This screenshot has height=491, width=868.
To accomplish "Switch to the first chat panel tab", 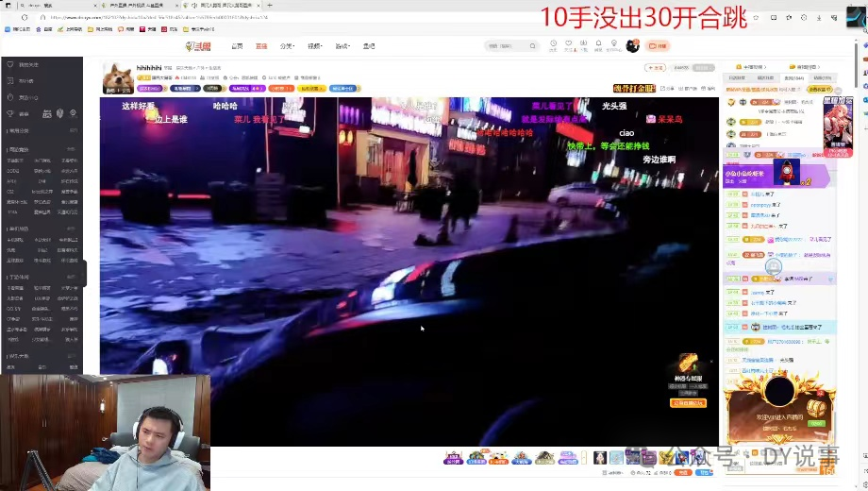I will point(737,78).
